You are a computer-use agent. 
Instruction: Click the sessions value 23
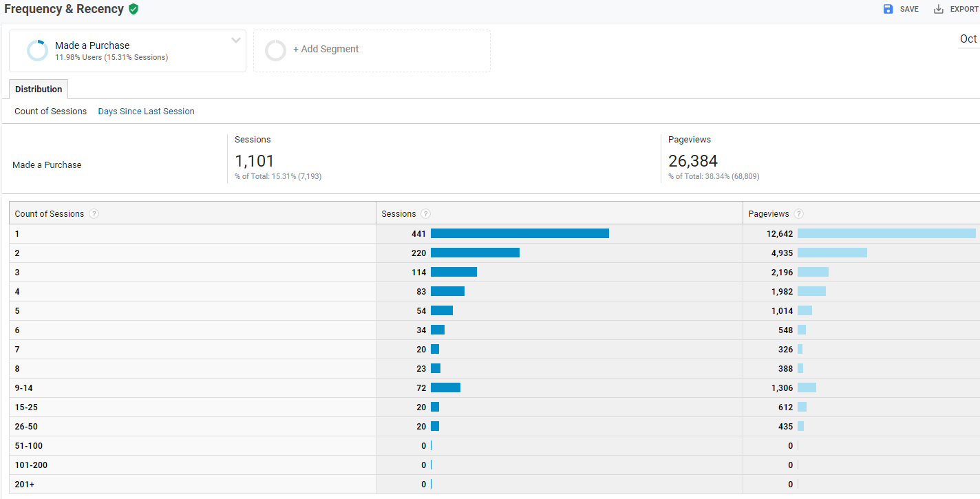pyautogui.click(x=421, y=369)
